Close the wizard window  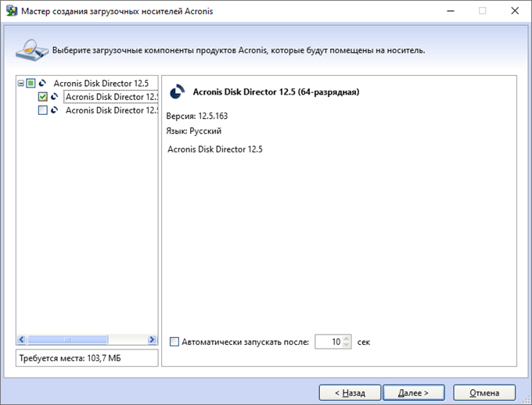coord(515,11)
